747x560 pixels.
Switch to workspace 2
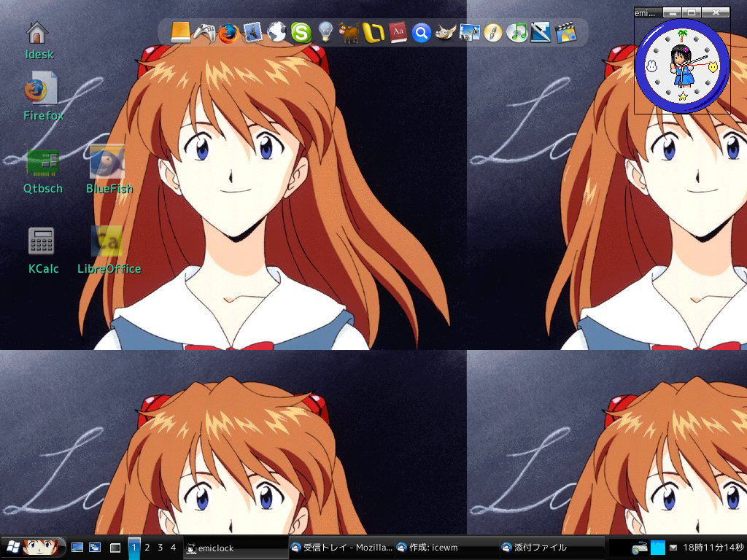(x=147, y=547)
